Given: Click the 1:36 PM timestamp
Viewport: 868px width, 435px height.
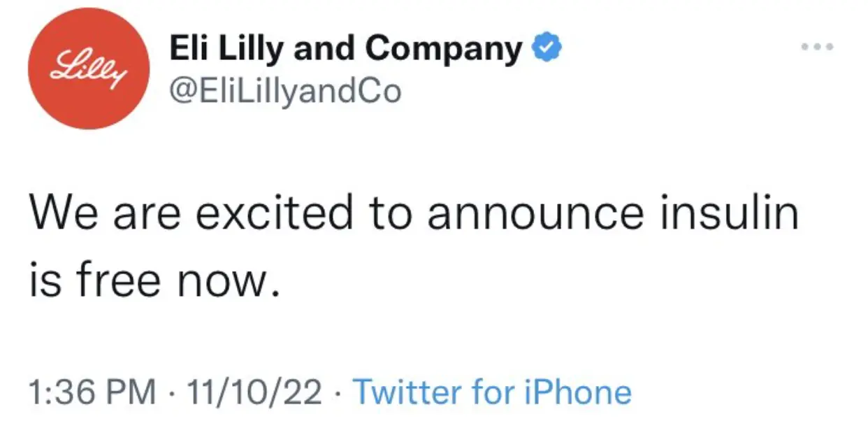Looking at the screenshot, I should (92, 392).
